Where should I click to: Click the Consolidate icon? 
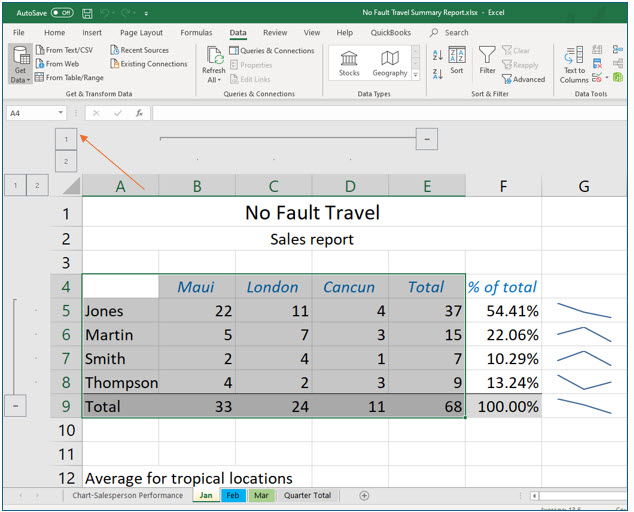pos(617,50)
